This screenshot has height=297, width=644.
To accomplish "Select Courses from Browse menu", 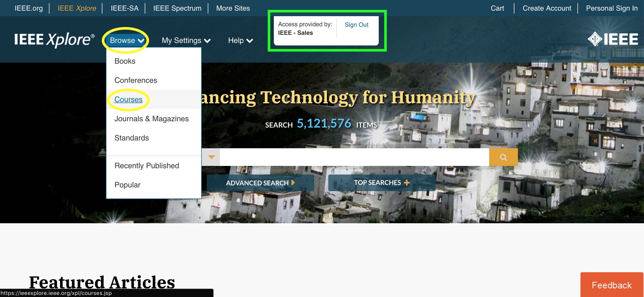I will [x=128, y=99].
